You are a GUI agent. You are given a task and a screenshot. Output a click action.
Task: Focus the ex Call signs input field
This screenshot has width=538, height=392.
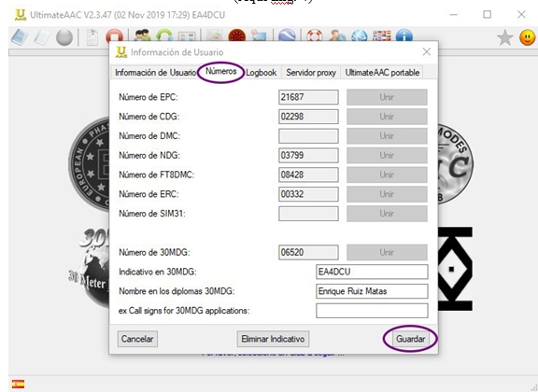click(372, 311)
